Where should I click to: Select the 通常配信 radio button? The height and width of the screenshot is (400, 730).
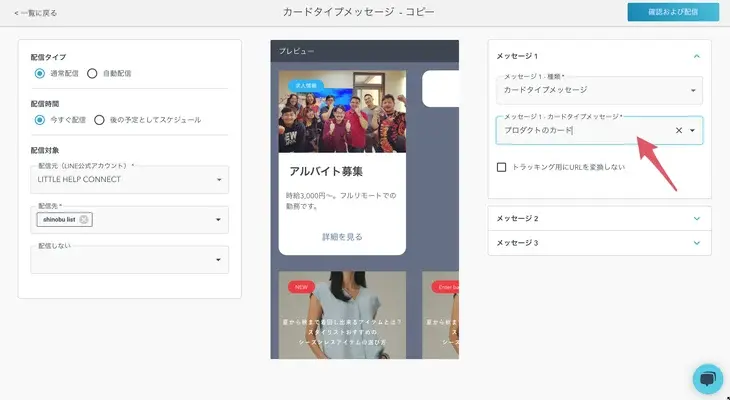pyautogui.click(x=39, y=73)
